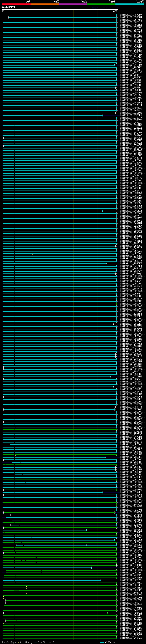Select label UniRef100_B9S0L8
This screenshot has width=146, height=644.
pyautogui.click(x=131, y=70)
